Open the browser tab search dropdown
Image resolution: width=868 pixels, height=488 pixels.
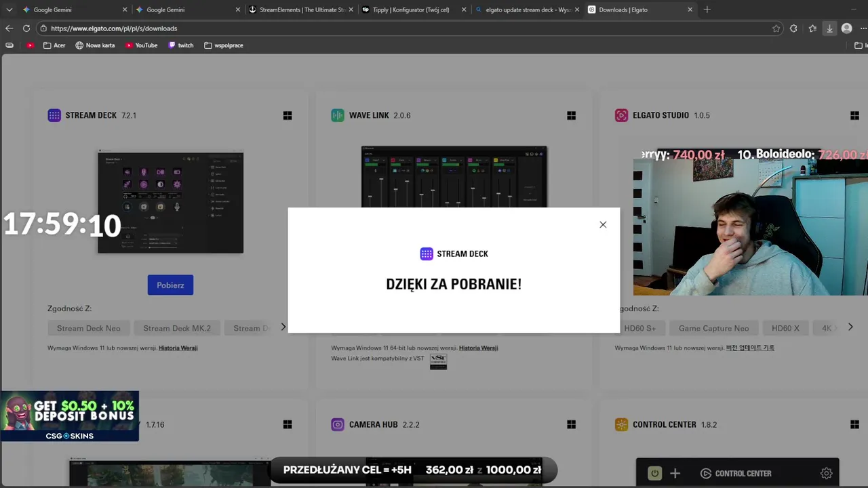pos(9,9)
